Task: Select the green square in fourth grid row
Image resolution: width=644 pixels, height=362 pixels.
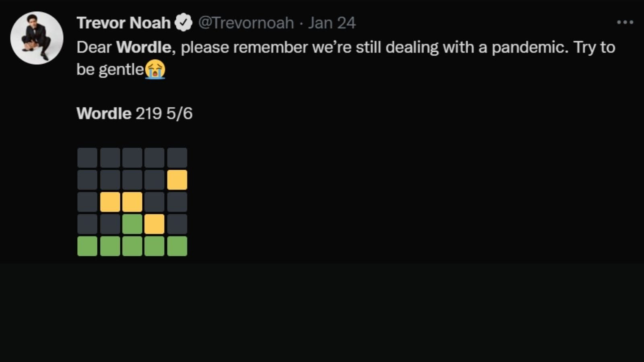Action: (x=132, y=224)
